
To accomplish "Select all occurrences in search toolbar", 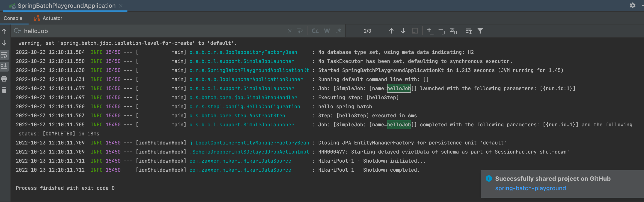I will point(454,31).
